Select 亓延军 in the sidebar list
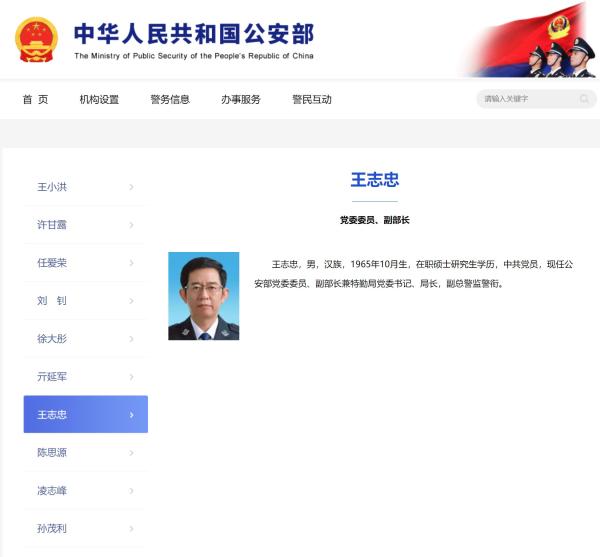The width and height of the screenshot is (600, 557). (86, 376)
